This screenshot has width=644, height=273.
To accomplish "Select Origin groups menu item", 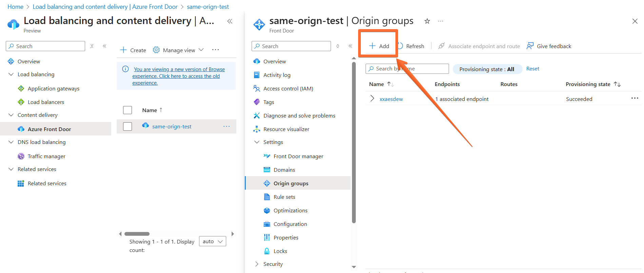I will click(298, 183).
